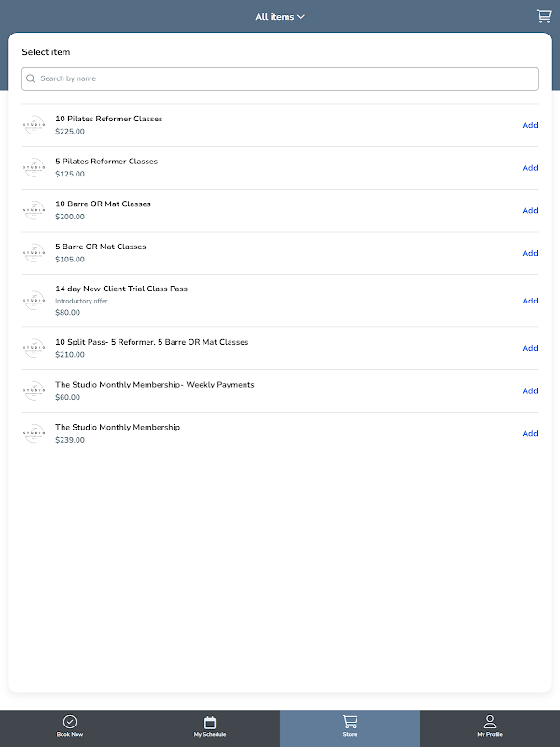Viewport: 560px width, 747px height.
Task: Tap the Book Now checkmark icon
Action: click(70, 722)
